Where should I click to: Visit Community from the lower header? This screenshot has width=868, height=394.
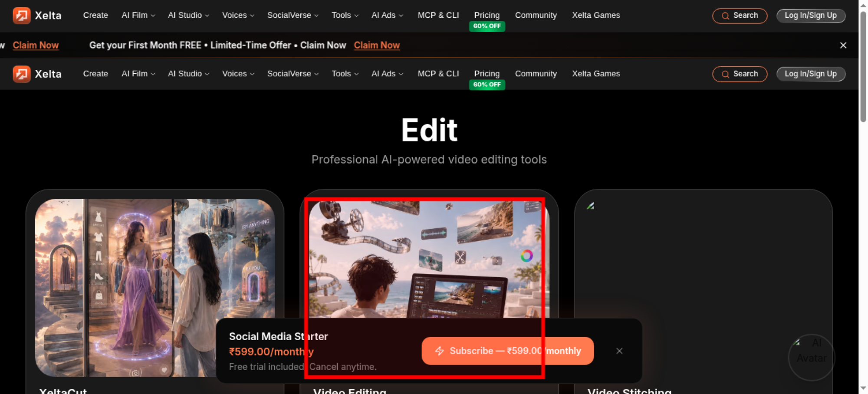[536, 74]
